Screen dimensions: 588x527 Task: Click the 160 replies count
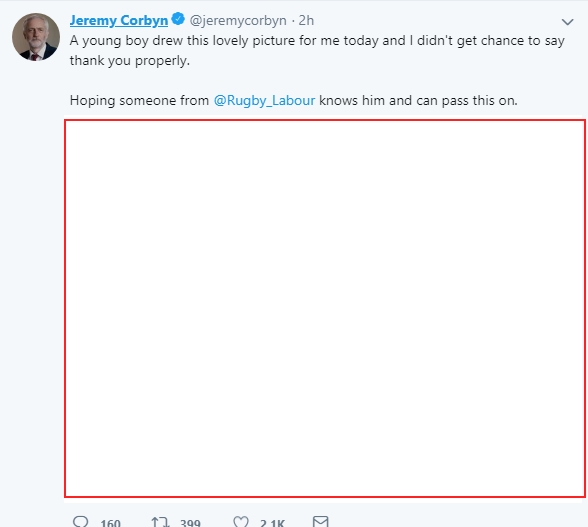point(110,522)
